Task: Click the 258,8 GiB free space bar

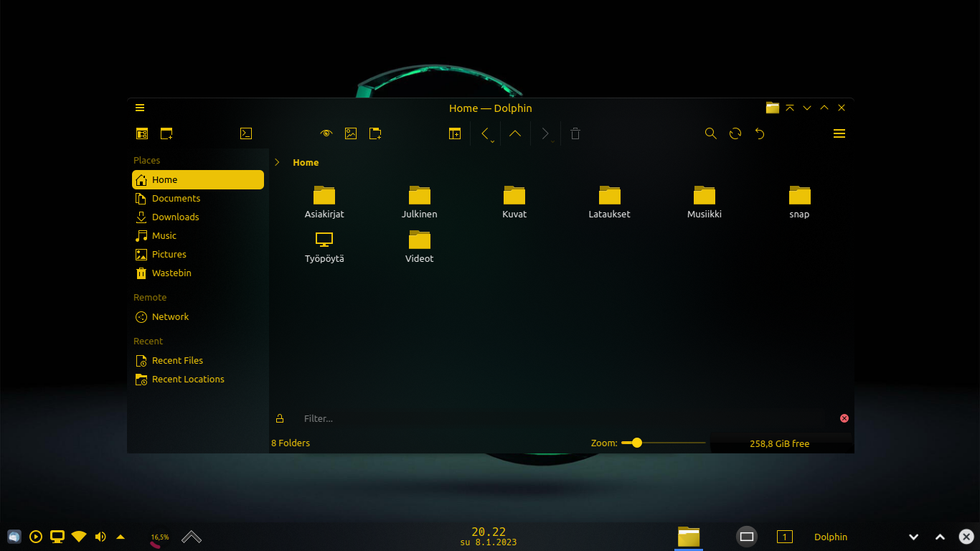Action: click(x=780, y=444)
